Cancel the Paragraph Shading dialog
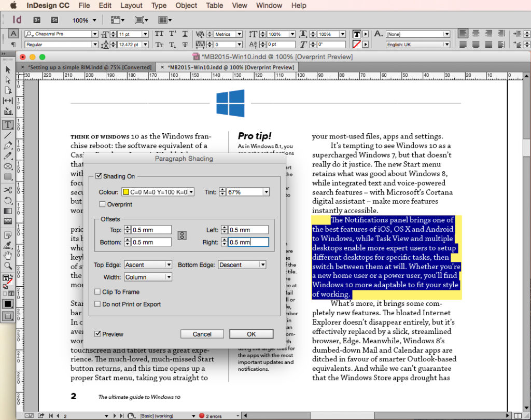The height and width of the screenshot is (420, 531). [202, 334]
